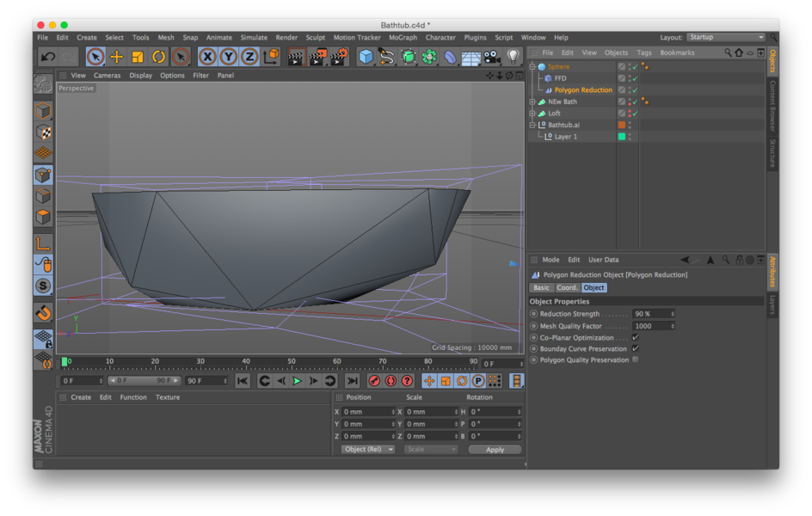Click the User Data menu in Attributes
Image resolution: width=812 pixels, height=516 pixels.
pos(603,260)
